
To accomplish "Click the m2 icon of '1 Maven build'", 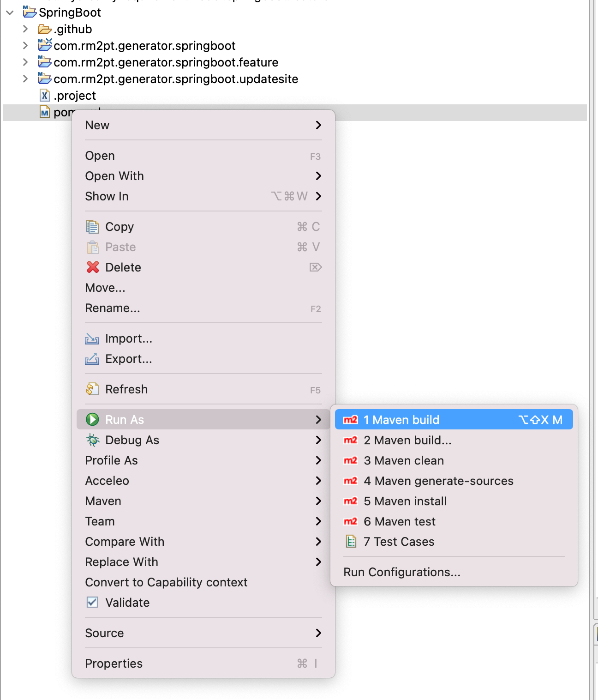I will click(351, 420).
